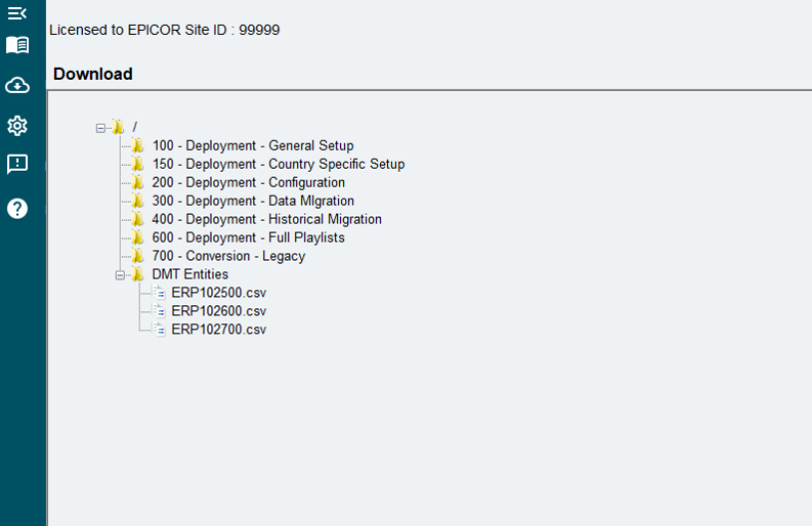
Task: Select 300 - Deployment - Data Migration folder
Action: pos(253,201)
